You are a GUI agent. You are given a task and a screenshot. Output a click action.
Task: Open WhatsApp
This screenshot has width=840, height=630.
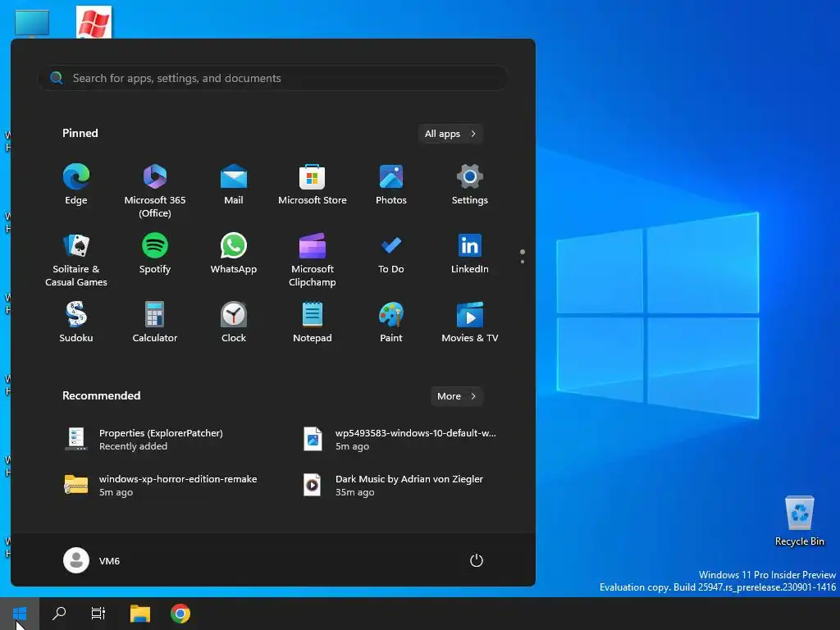234,254
